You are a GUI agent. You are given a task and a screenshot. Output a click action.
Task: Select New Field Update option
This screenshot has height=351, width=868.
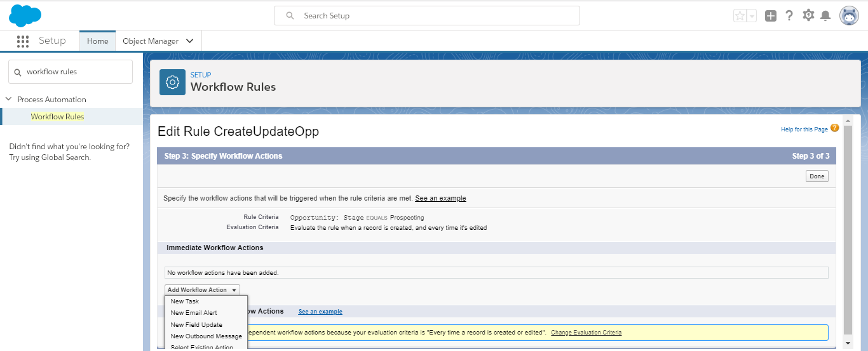196,324
